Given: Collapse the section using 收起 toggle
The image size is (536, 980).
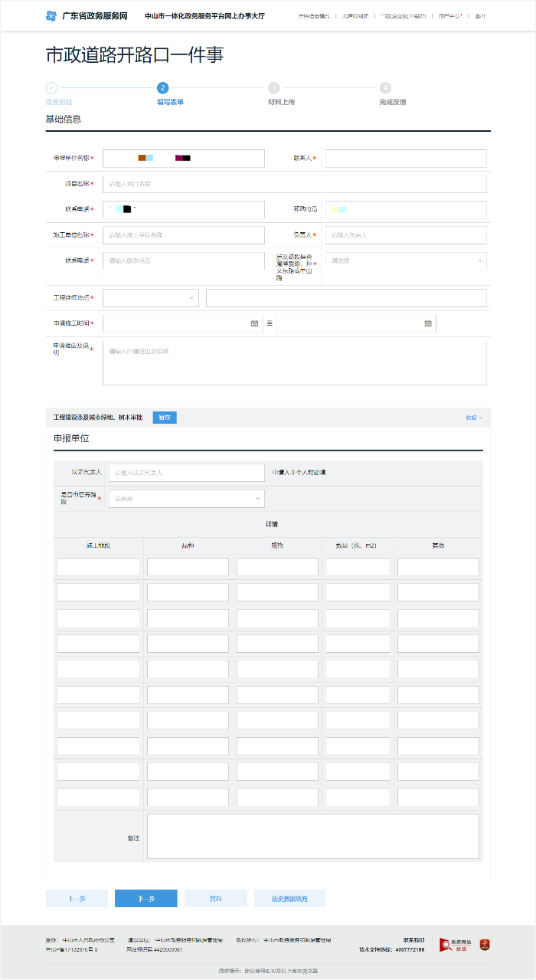Looking at the screenshot, I should point(474,418).
